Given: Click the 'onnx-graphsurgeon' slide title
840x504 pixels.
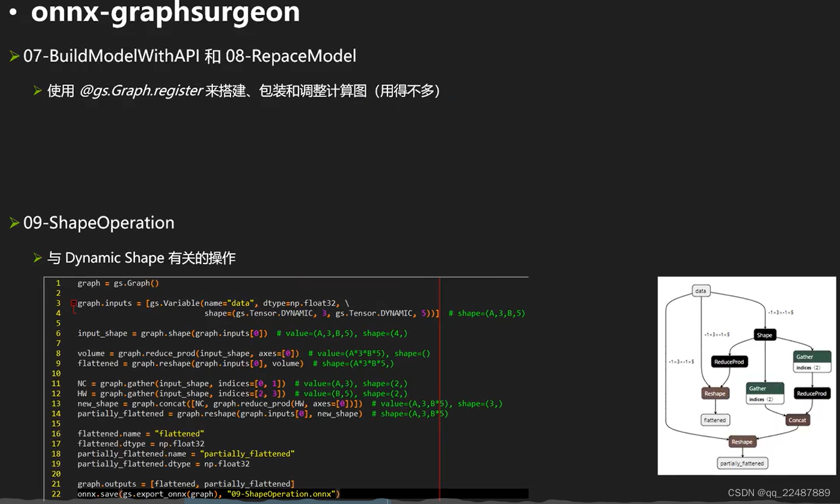Looking at the screenshot, I should [165, 12].
